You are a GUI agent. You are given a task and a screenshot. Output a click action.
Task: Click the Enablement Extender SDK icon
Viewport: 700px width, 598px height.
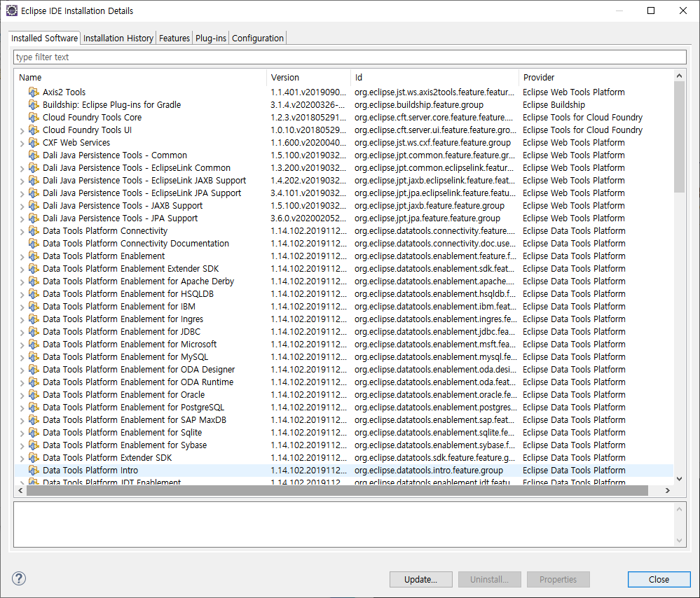[34, 269]
